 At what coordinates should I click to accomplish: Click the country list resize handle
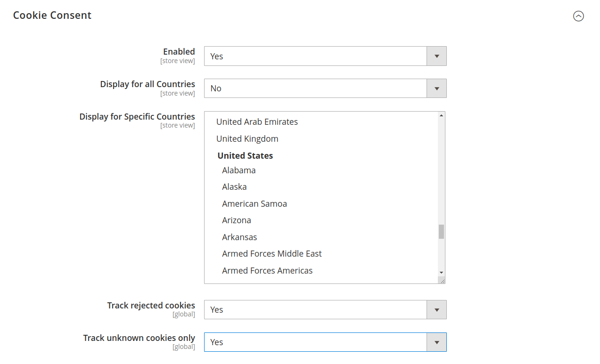[442, 280]
